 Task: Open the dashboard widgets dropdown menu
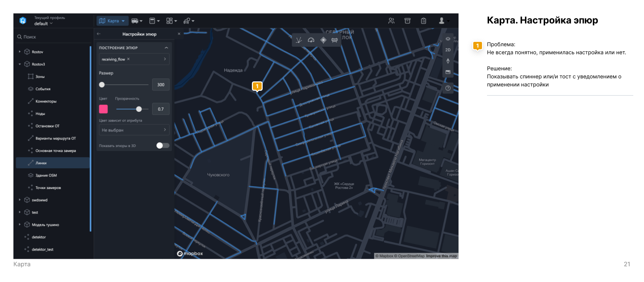pyautogui.click(x=171, y=21)
